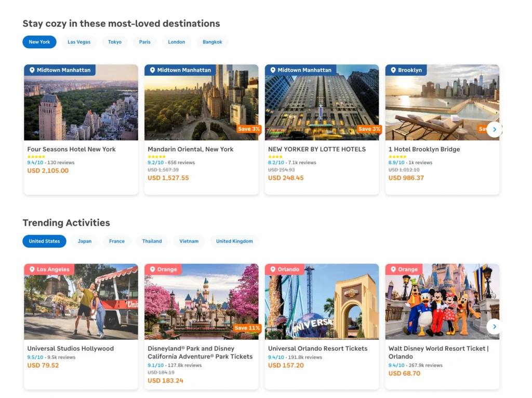The height and width of the screenshot is (398, 532).
Task: Click the 9.2/10 · 656 reviews rating
Action: coord(171,163)
